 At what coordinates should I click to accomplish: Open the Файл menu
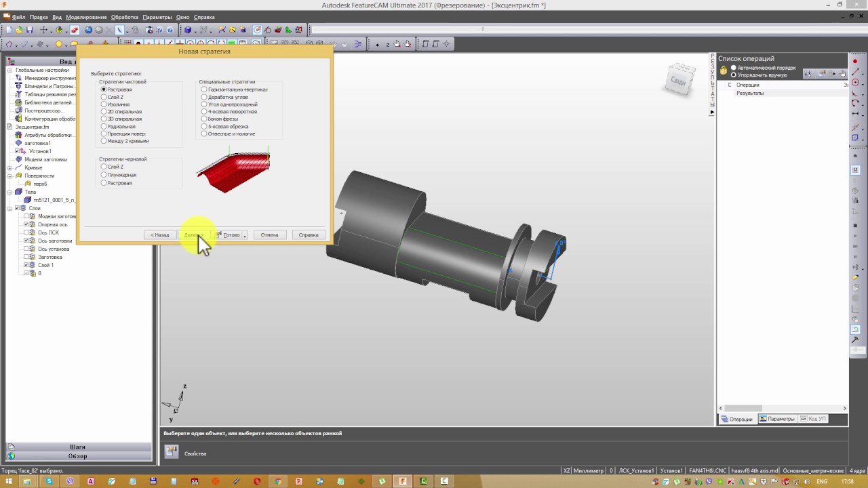coord(18,17)
